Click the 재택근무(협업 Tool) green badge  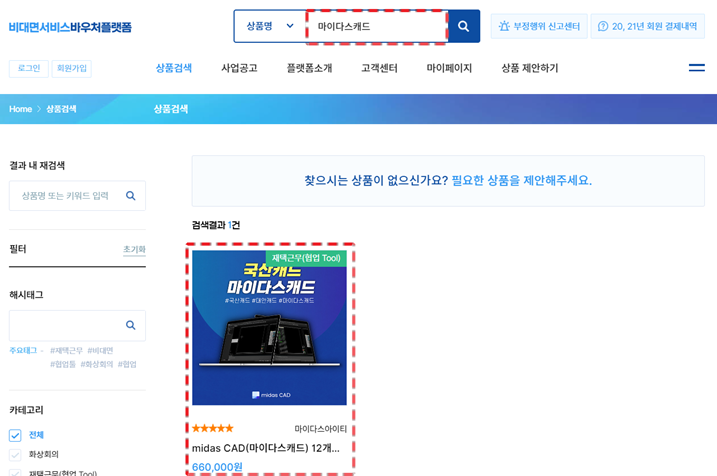[x=306, y=258]
